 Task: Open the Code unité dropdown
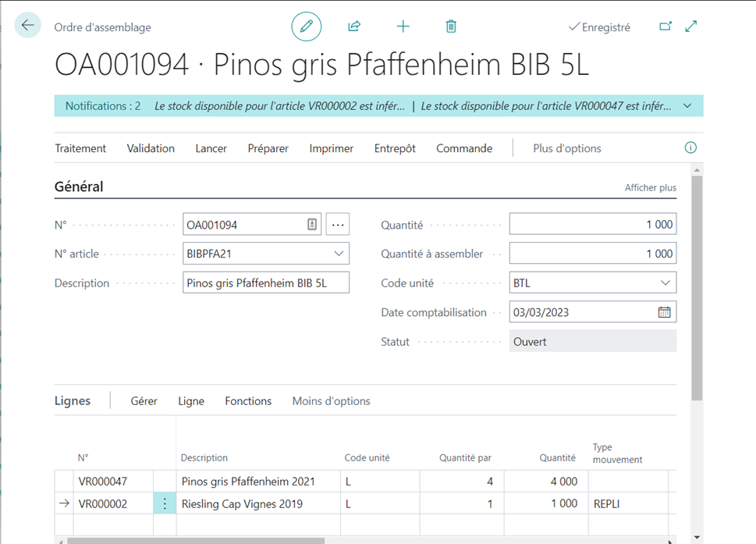pos(665,283)
